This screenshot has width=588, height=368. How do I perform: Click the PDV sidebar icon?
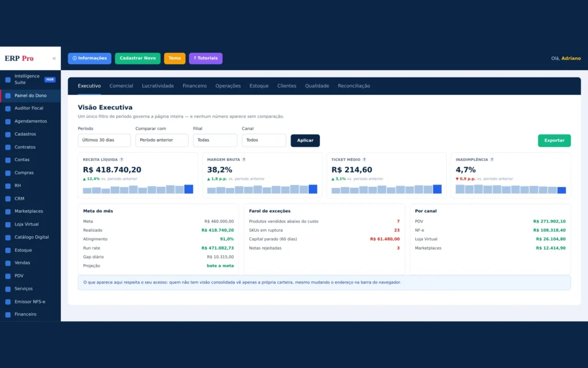(x=8, y=277)
